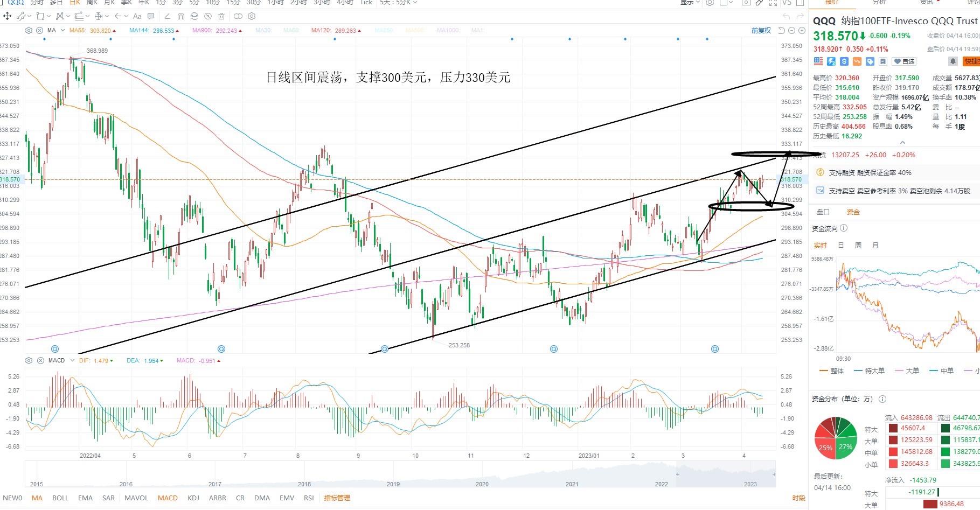Select 周 in capital flow period
Screen dimensions: 980x510
coord(858,246)
